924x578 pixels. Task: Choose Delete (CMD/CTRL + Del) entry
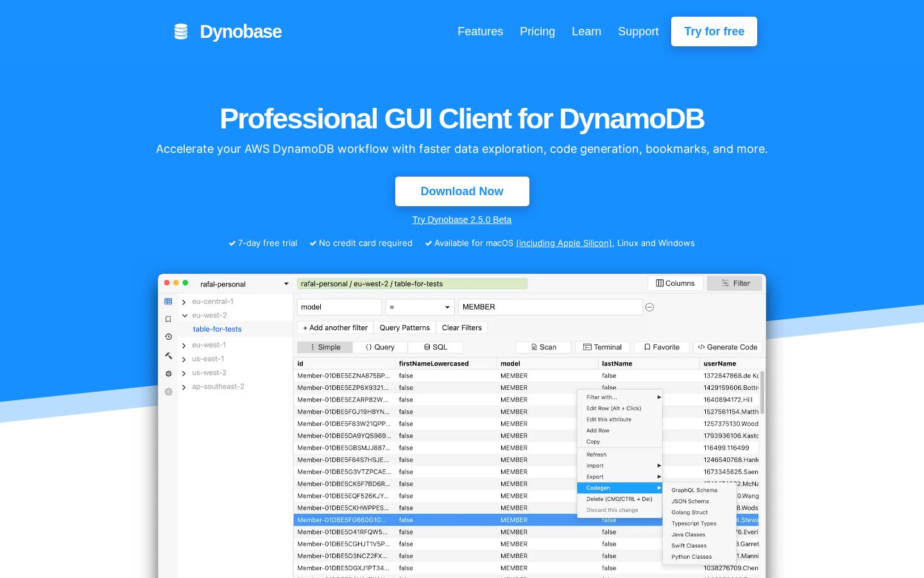coord(620,499)
